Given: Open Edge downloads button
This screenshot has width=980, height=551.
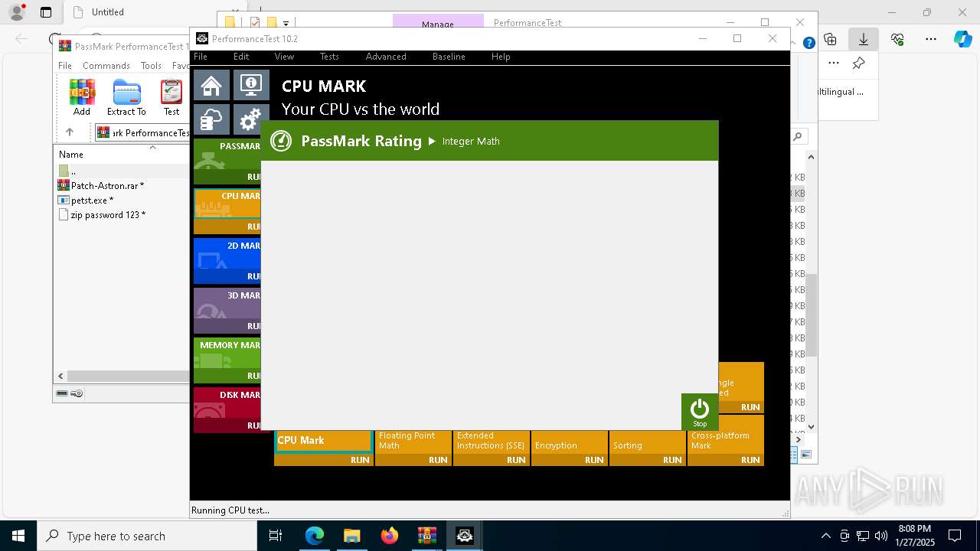Looking at the screenshot, I should tap(864, 39).
